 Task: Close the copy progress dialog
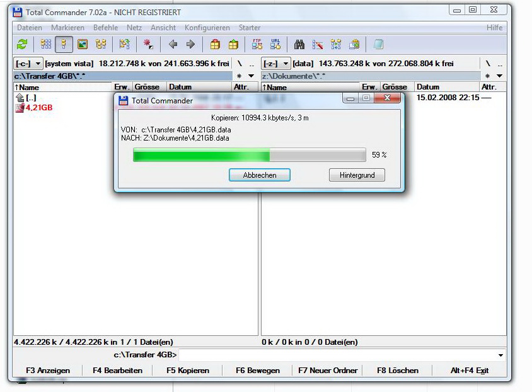387,98
